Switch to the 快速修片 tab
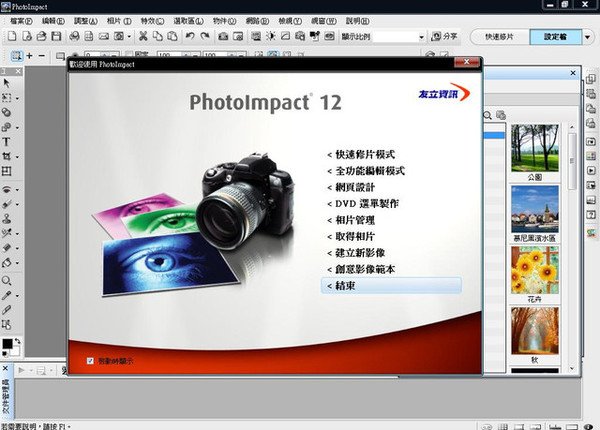The image size is (600, 430). click(x=499, y=37)
